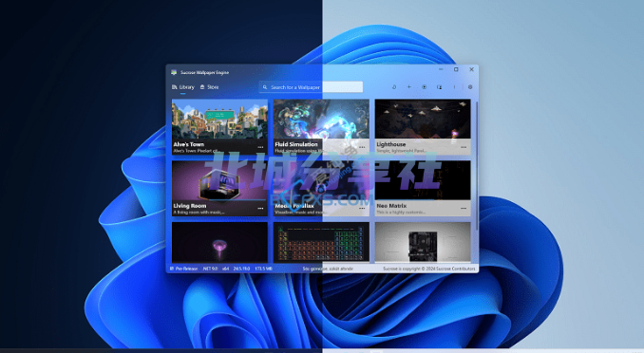The height and width of the screenshot is (353, 644).
Task: Select the periodic table wallpaper thumbnail
Action: click(321, 242)
